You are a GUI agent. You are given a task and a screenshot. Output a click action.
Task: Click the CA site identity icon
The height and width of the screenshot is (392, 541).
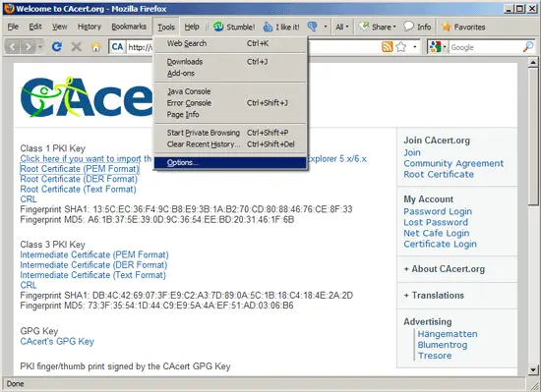click(x=117, y=47)
